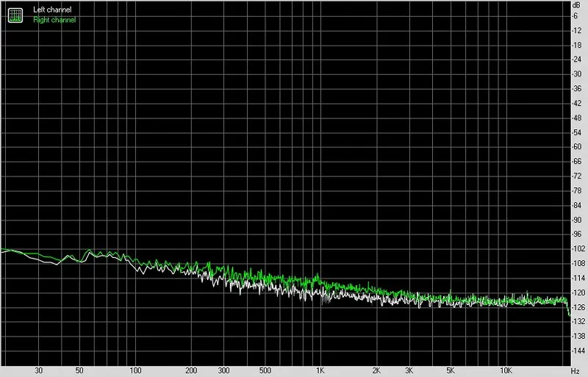
Task: Click the 'Hz' unit label
Action: [x=575, y=371]
